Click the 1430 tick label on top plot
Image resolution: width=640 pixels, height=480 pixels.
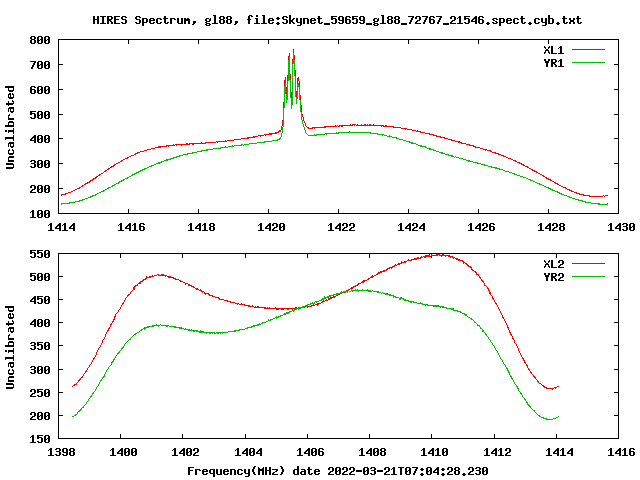[x=621, y=227]
